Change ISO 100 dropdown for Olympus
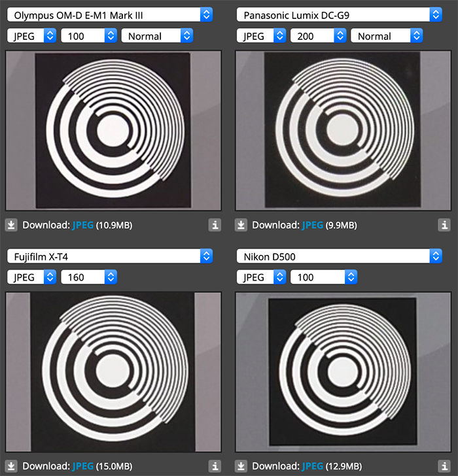Image resolution: width=458 pixels, height=476 pixels. 88,36
